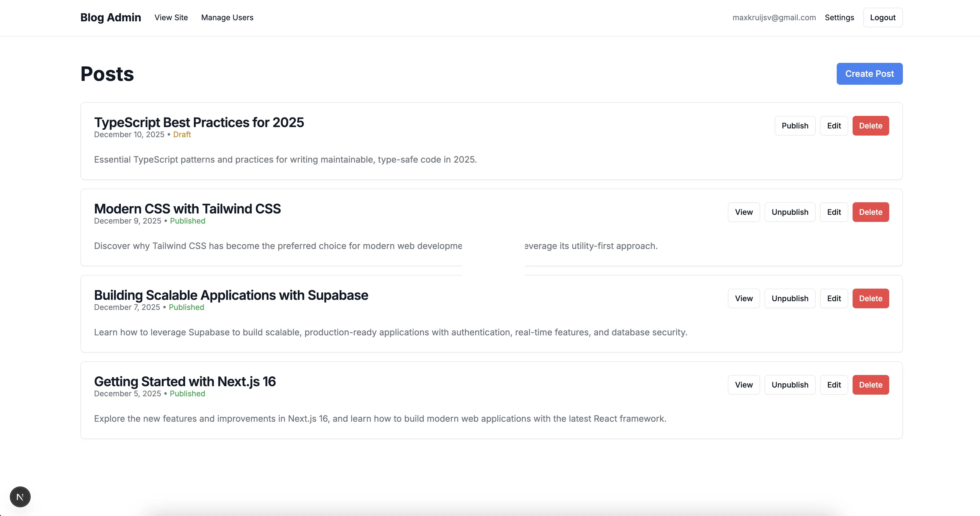The image size is (980, 516).
Task: Delete the Getting Started with Next.js post
Action: tap(870, 385)
